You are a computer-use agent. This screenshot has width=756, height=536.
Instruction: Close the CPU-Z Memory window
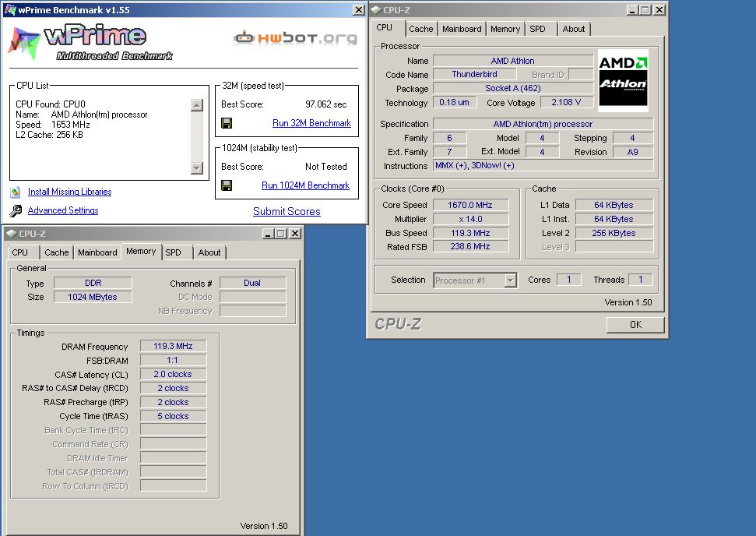[x=295, y=234]
